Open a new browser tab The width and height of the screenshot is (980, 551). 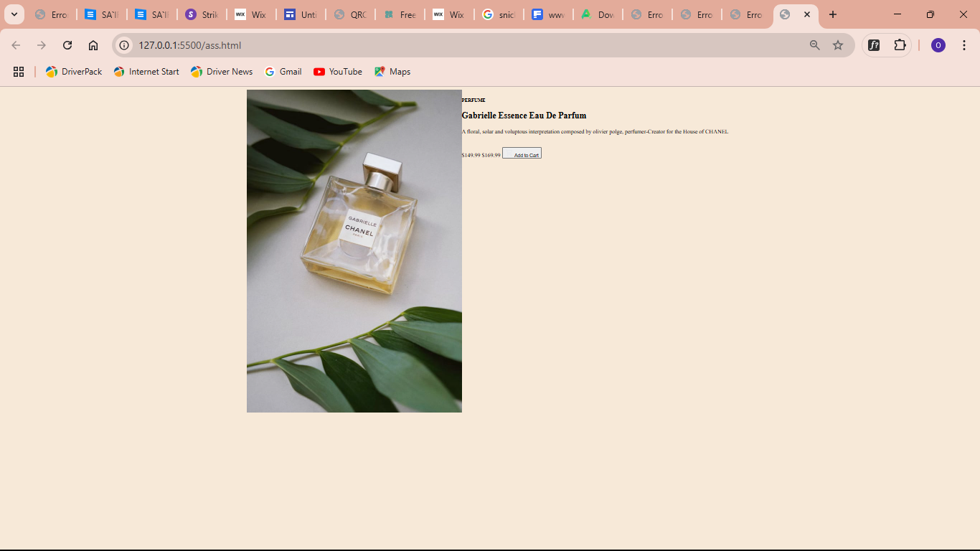[833, 14]
